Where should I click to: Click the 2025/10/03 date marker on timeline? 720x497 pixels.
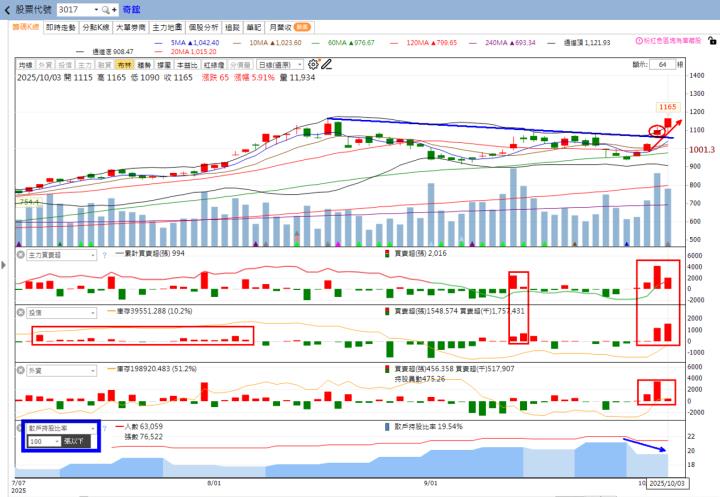click(x=667, y=484)
